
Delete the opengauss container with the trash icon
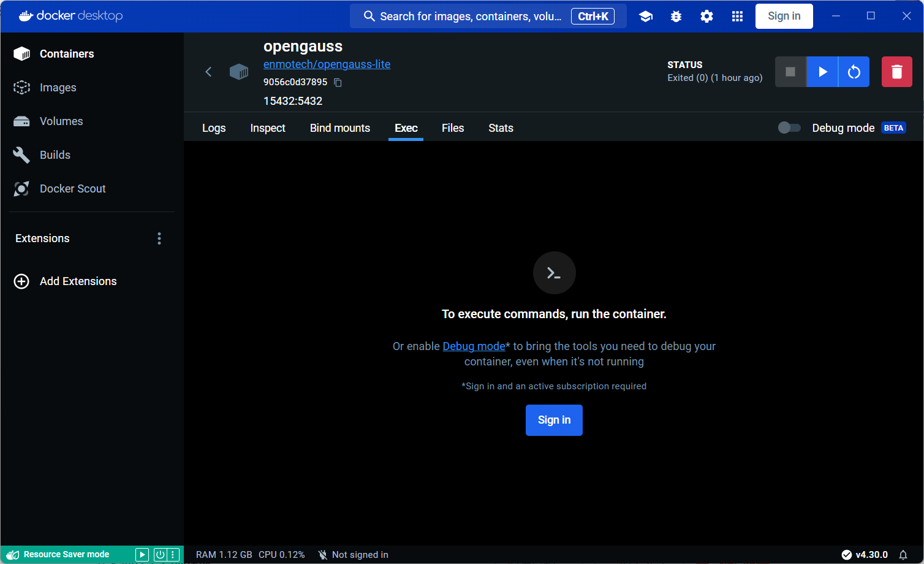pyautogui.click(x=896, y=71)
